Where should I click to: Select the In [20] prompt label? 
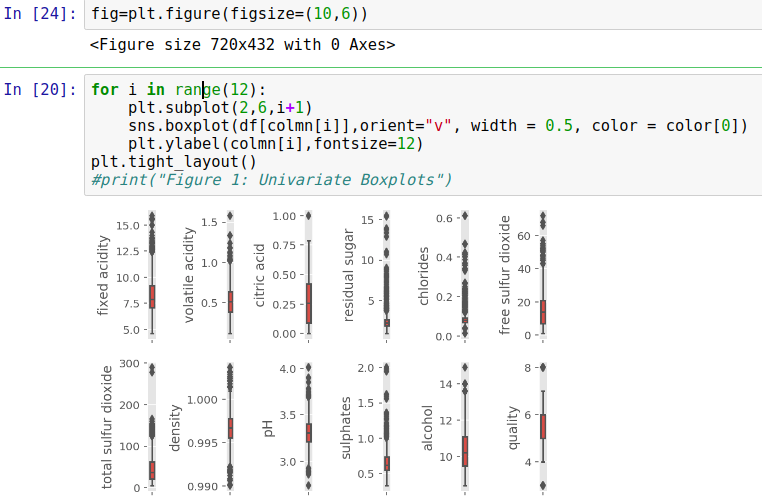click(40, 89)
